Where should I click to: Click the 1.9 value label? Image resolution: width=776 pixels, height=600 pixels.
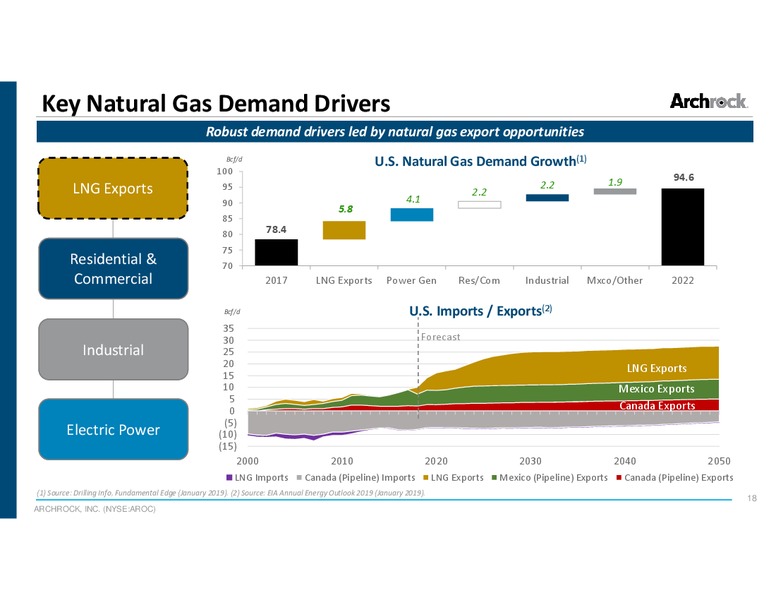(x=615, y=182)
